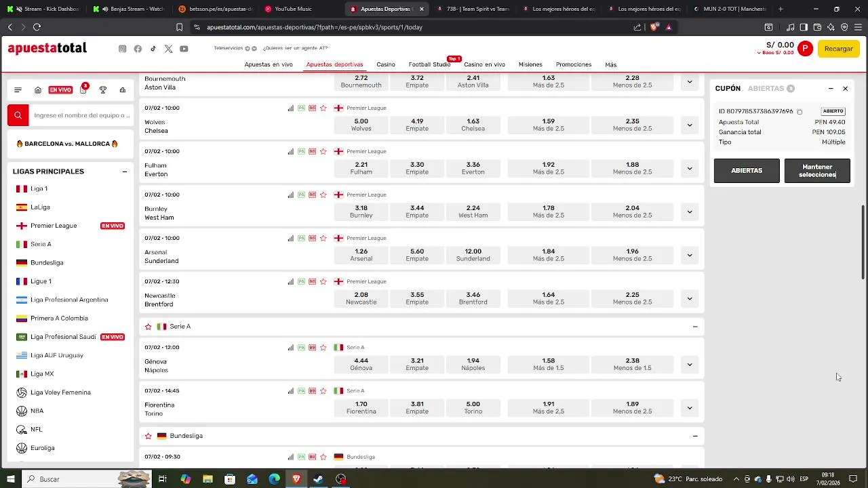Image resolution: width=868 pixels, height=488 pixels.
Task: Expand more markets for Fulham vs Everton
Action: pos(690,168)
